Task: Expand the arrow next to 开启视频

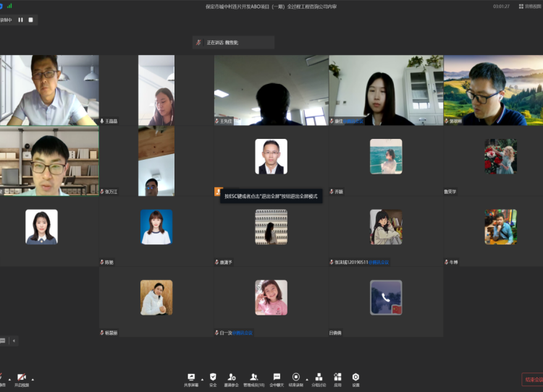Action: pyautogui.click(x=32, y=378)
